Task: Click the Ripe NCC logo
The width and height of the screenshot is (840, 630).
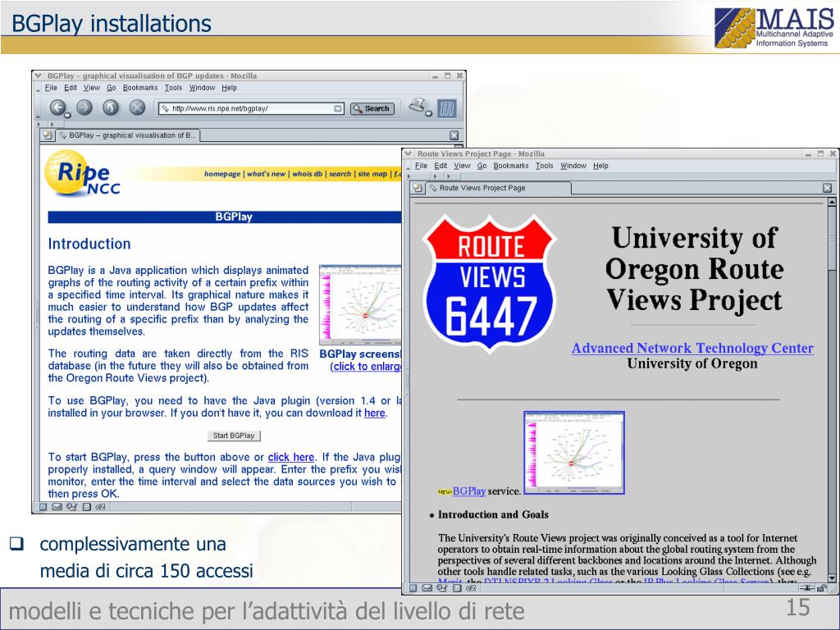Action: pyautogui.click(x=83, y=174)
